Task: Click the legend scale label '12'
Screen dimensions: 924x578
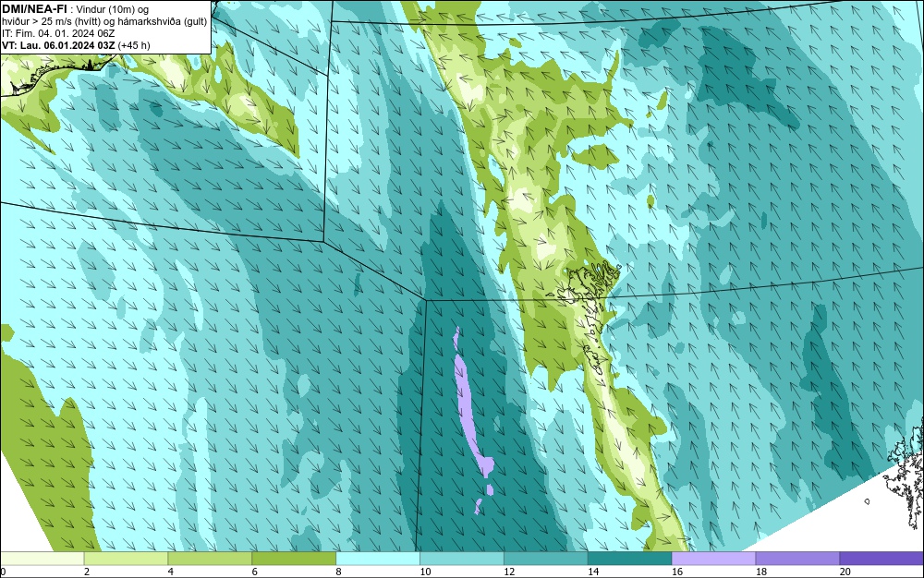Action: [x=509, y=572]
